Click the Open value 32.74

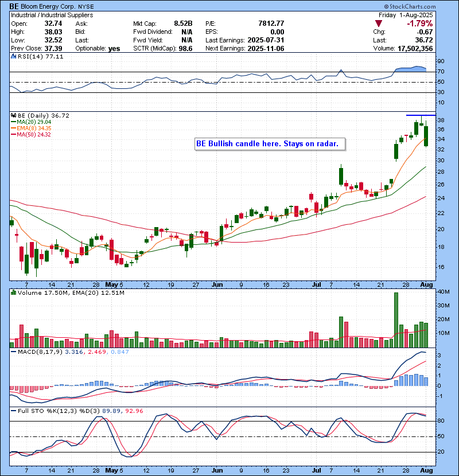[x=53, y=24]
